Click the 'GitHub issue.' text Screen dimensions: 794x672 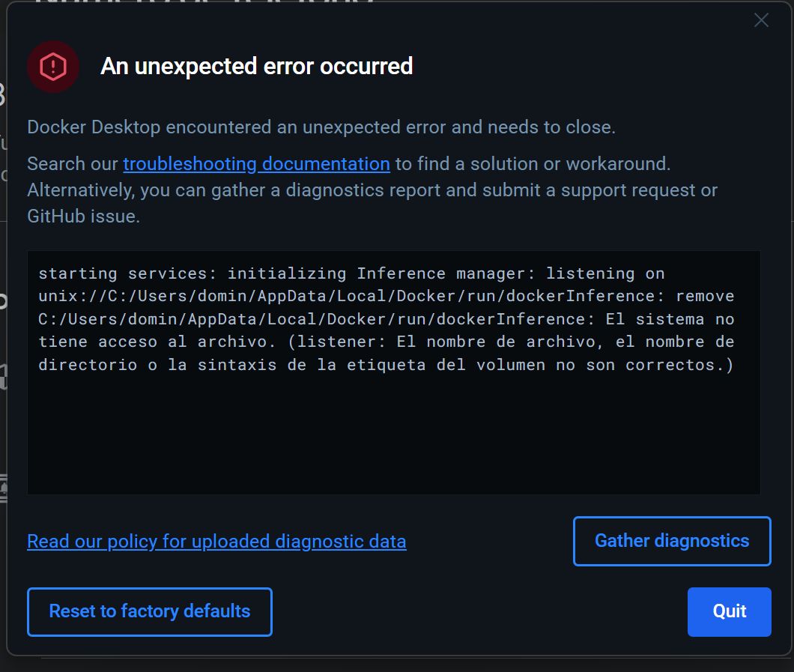[x=84, y=217]
